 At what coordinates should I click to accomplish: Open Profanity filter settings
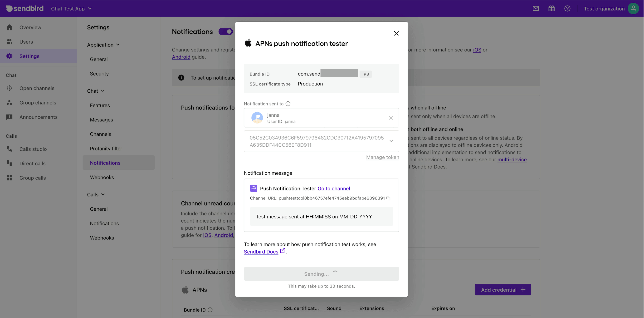click(106, 148)
